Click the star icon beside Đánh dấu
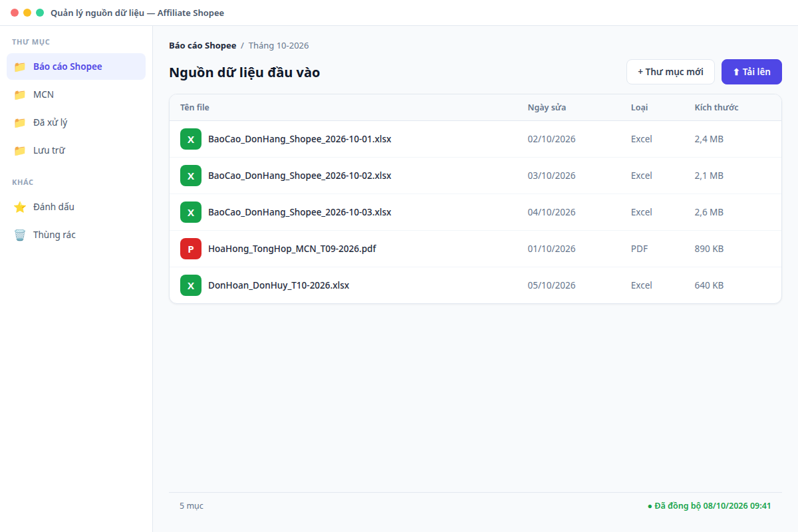Image resolution: width=798 pixels, height=532 pixels. [20, 207]
